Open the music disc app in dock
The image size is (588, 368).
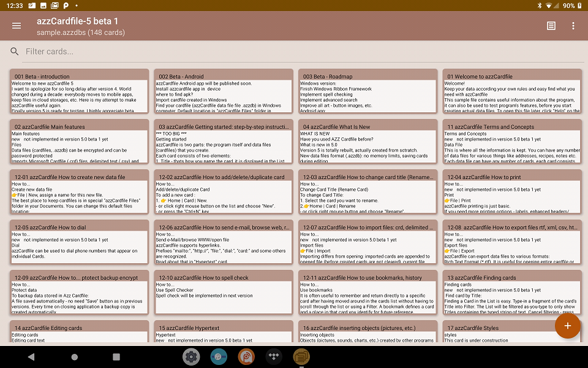219,357
